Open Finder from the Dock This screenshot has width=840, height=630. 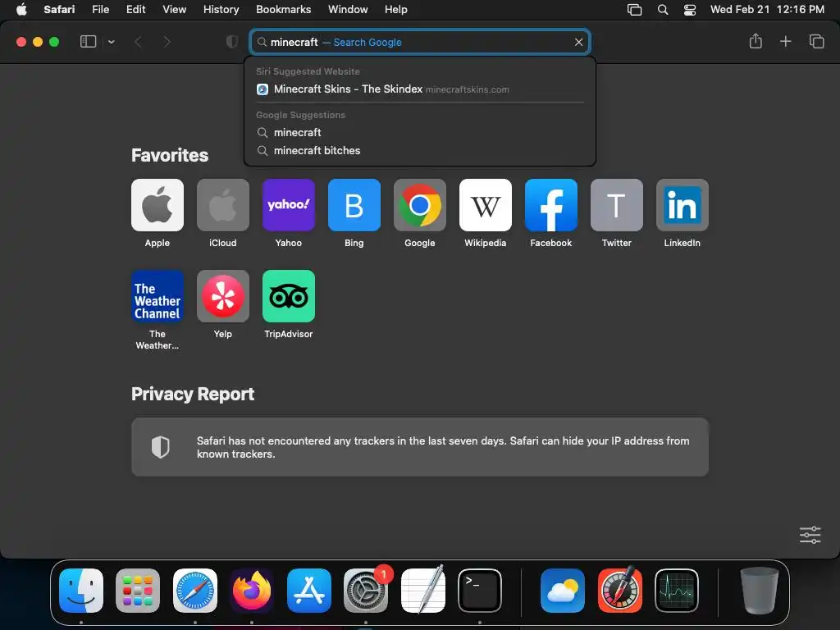point(81,591)
